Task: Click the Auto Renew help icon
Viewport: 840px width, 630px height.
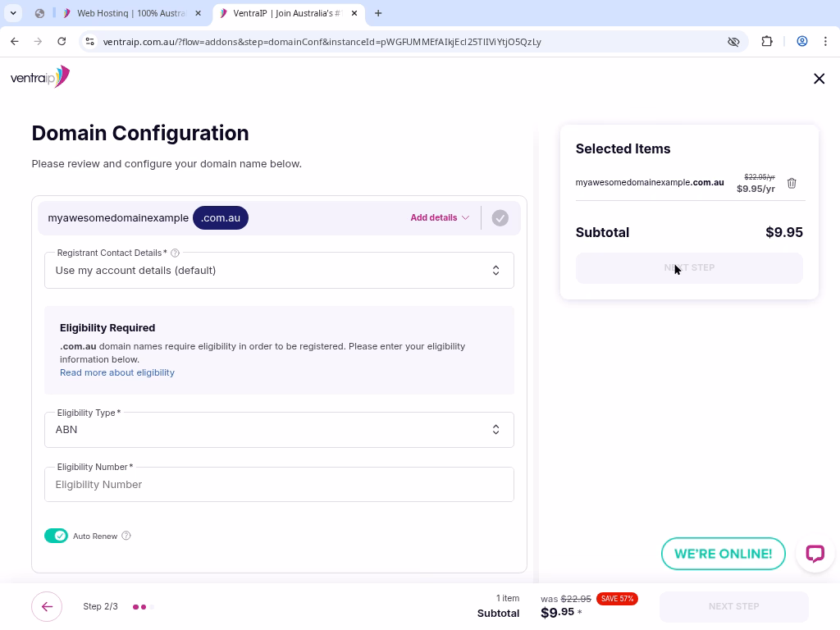Action: pyautogui.click(x=126, y=536)
